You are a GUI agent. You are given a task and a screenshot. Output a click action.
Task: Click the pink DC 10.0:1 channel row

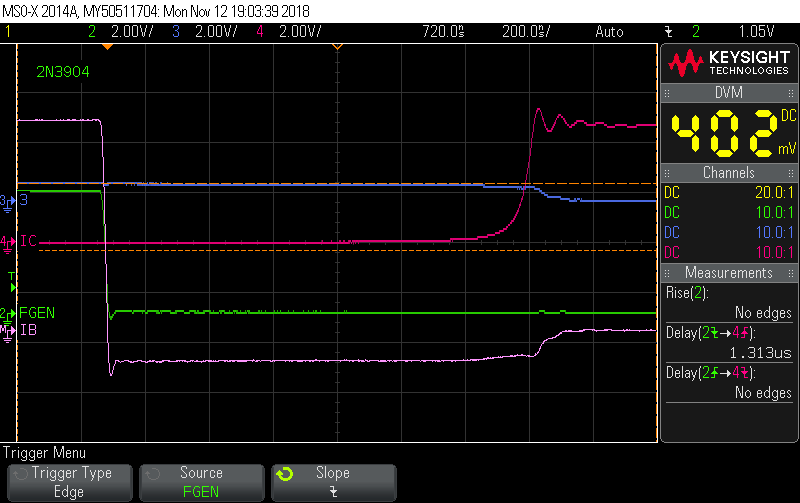coord(729,252)
